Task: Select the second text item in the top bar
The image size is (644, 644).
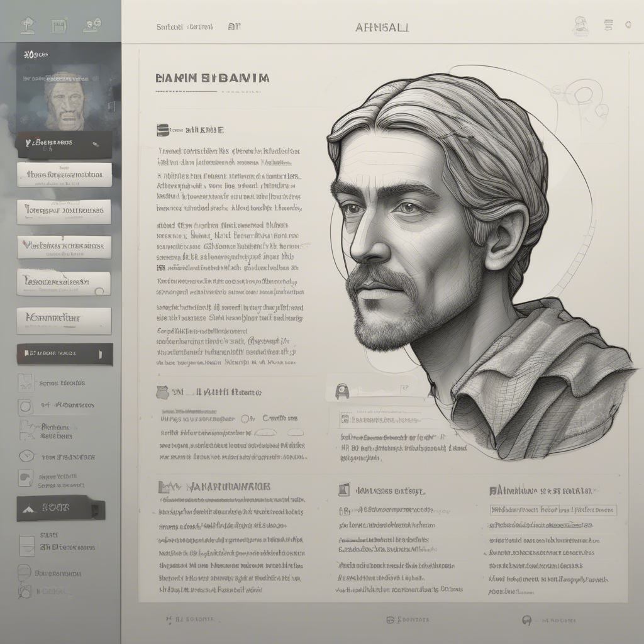Action: [x=200, y=27]
